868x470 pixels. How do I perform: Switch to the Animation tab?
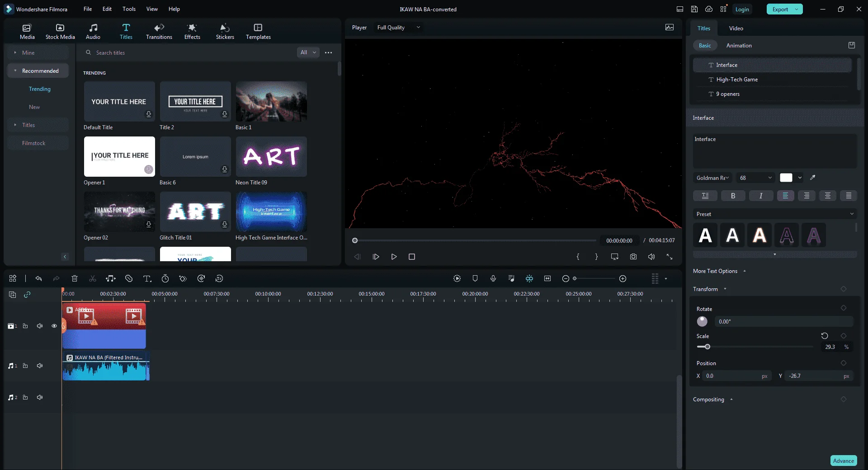tap(739, 46)
